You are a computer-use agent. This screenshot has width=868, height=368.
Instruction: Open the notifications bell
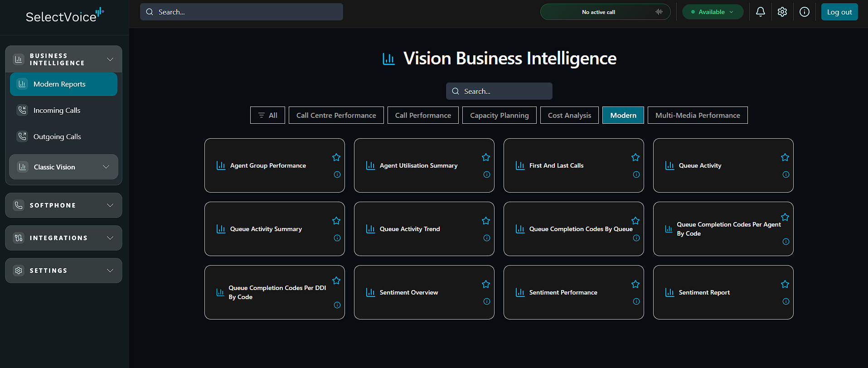(761, 12)
